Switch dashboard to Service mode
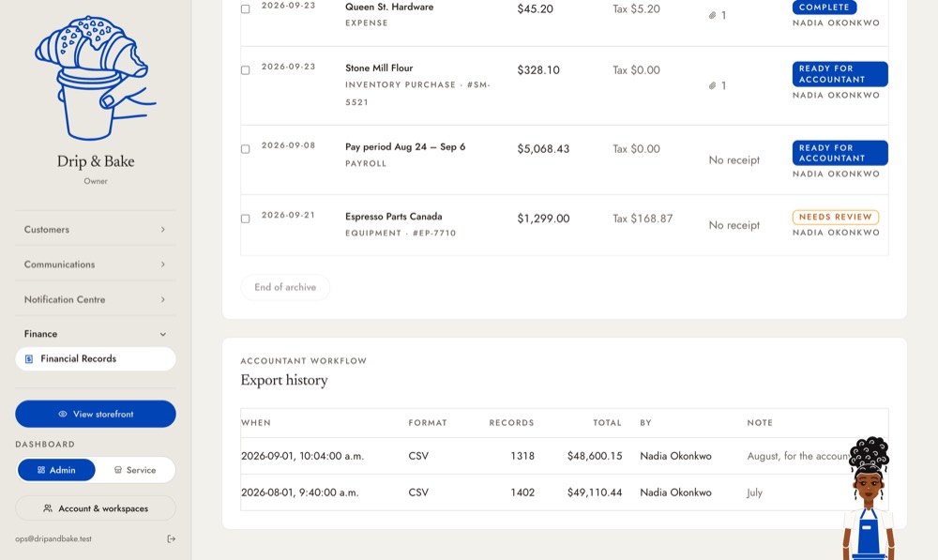938x560 pixels. [135, 470]
